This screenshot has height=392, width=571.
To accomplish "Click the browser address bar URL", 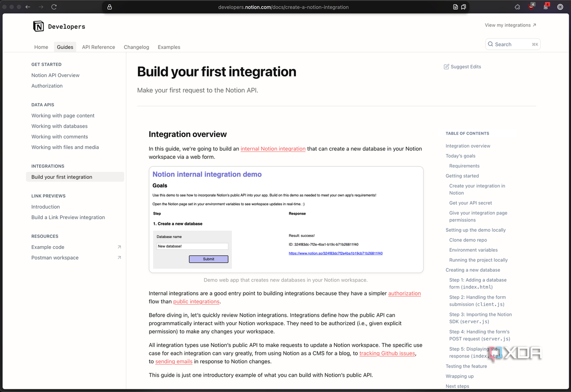I will (x=283, y=7).
